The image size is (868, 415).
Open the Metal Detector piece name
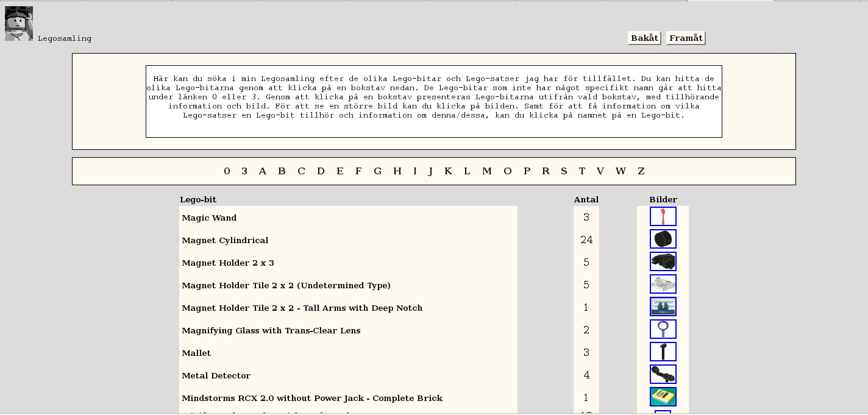tap(216, 375)
